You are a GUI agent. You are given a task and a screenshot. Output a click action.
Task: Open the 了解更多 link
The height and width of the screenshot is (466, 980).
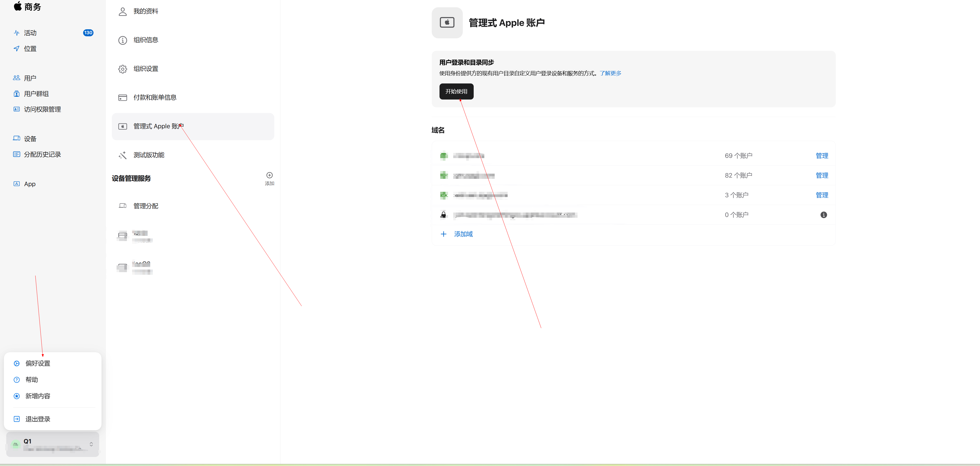point(610,73)
